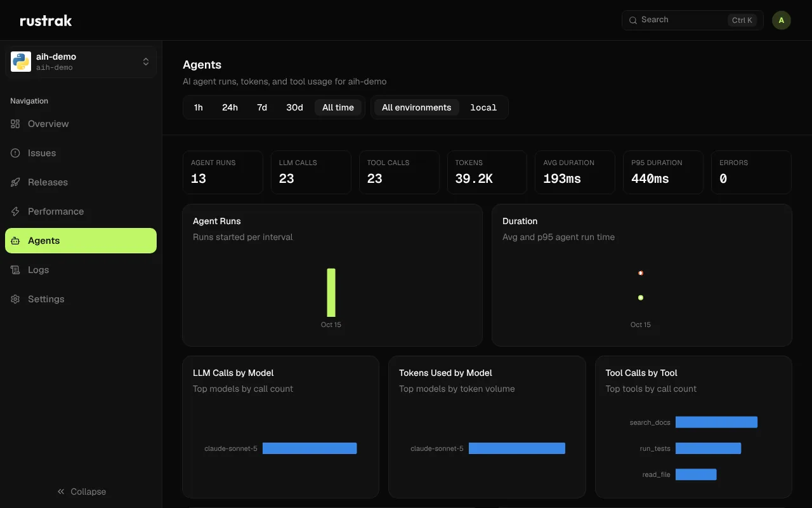Focus the Search input field
The height and width of the screenshot is (508, 812).
[x=693, y=20]
